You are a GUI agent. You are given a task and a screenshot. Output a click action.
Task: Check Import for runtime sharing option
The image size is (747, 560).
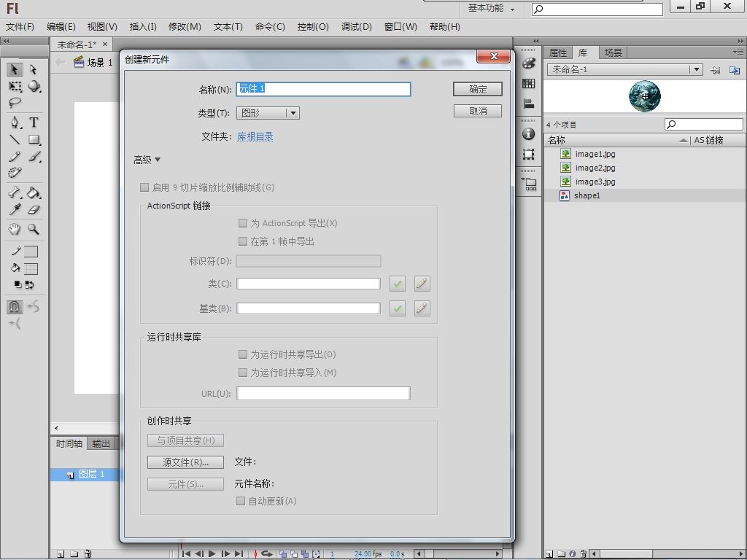(243, 373)
